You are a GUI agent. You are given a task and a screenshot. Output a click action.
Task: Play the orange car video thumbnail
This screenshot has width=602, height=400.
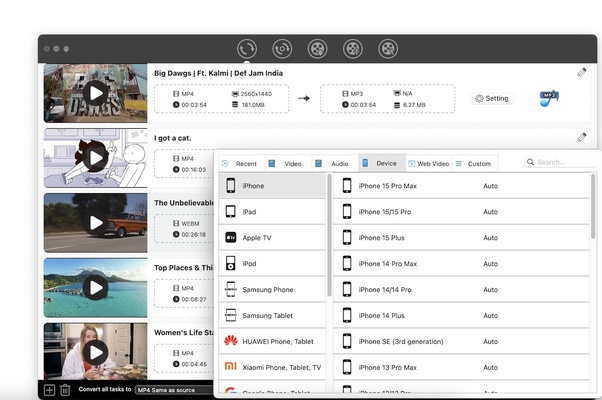(x=95, y=223)
